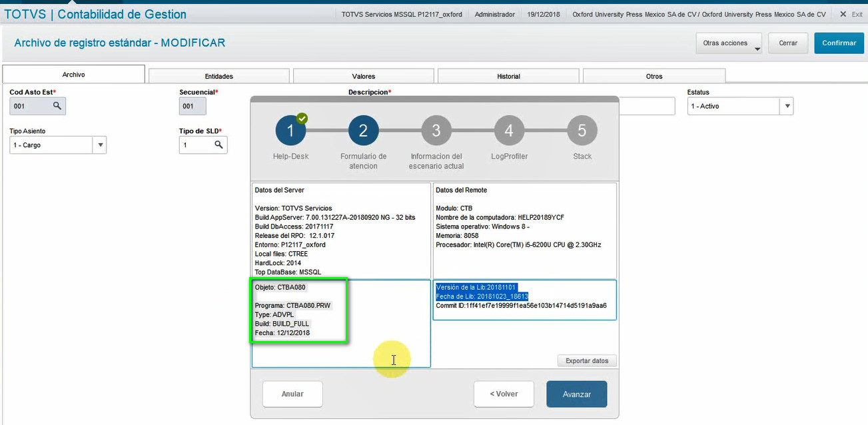The height and width of the screenshot is (425, 868).
Task: Expand the Otras acciones dropdown
Action: [729, 43]
